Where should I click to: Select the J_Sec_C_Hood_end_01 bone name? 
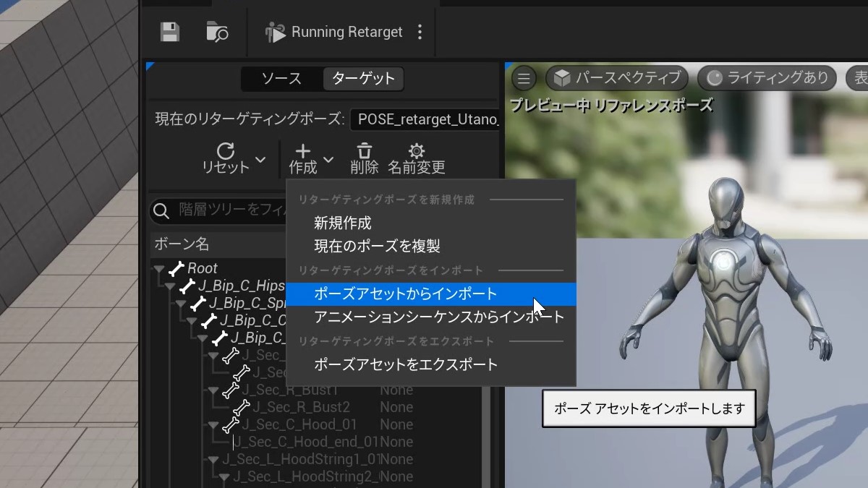(x=307, y=442)
